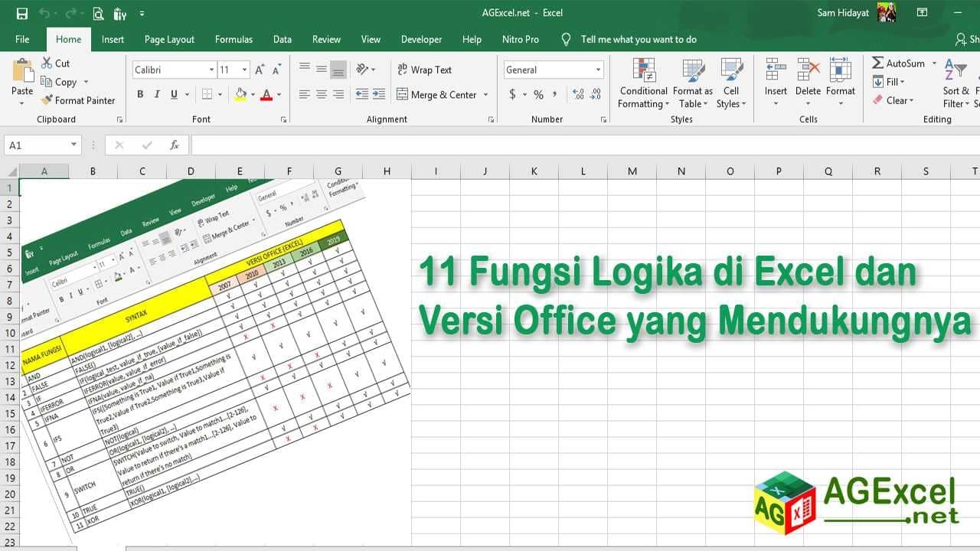Apply Accounting number format dollar icon
The height and width of the screenshot is (551, 980).
512,94
